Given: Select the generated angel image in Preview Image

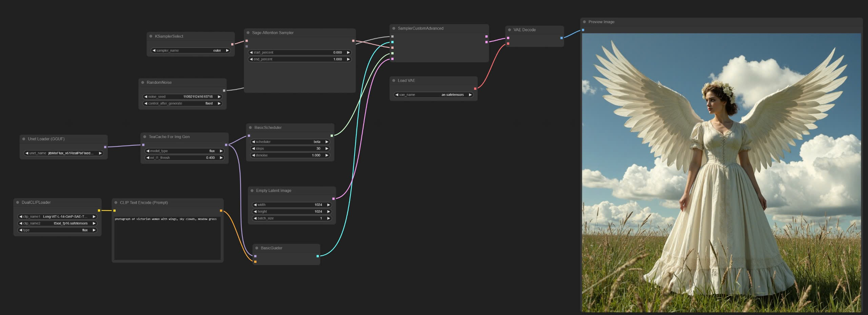Looking at the screenshot, I should pos(721,173).
